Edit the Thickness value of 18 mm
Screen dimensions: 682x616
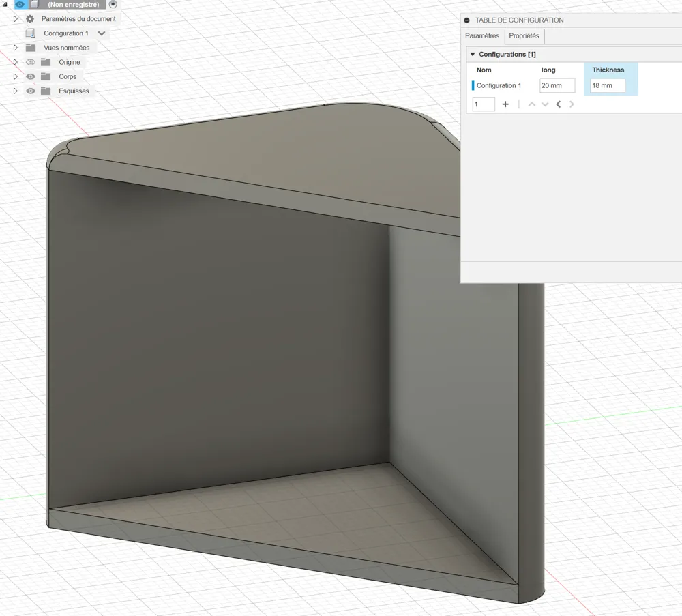click(607, 85)
